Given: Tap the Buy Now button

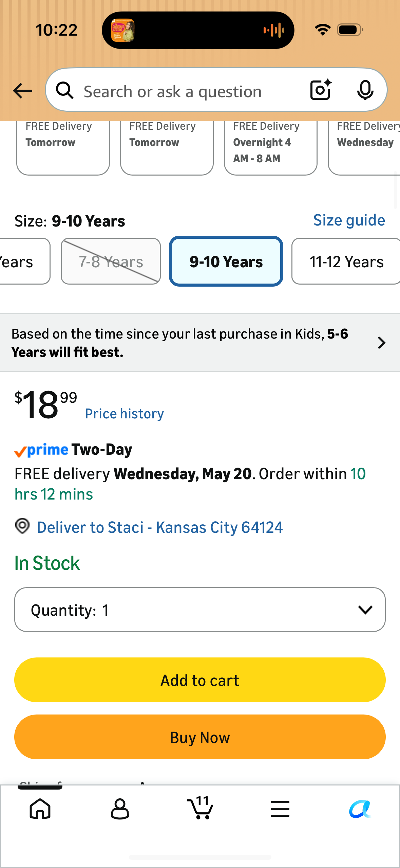Looking at the screenshot, I should click(x=200, y=737).
